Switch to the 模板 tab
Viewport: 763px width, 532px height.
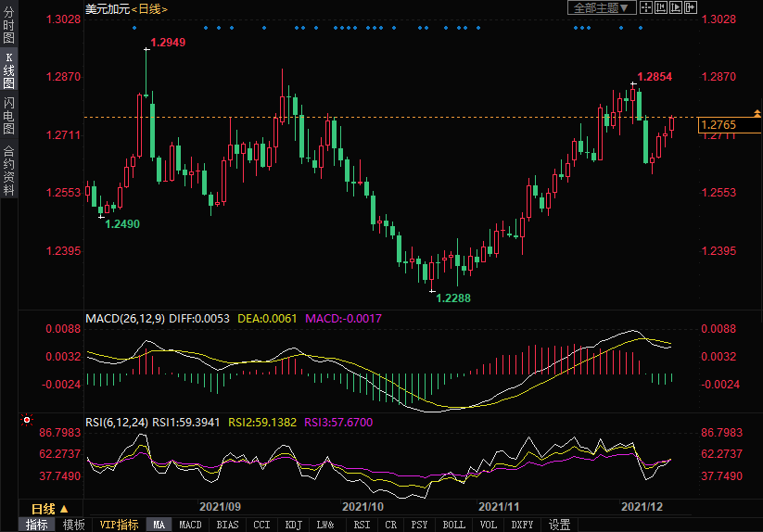[x=73, y=525]
